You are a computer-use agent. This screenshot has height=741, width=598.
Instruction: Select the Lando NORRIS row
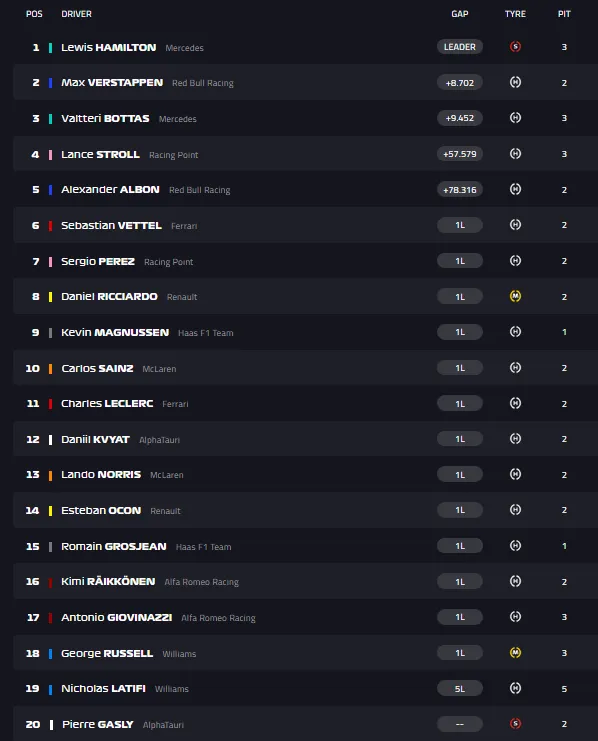305,474
